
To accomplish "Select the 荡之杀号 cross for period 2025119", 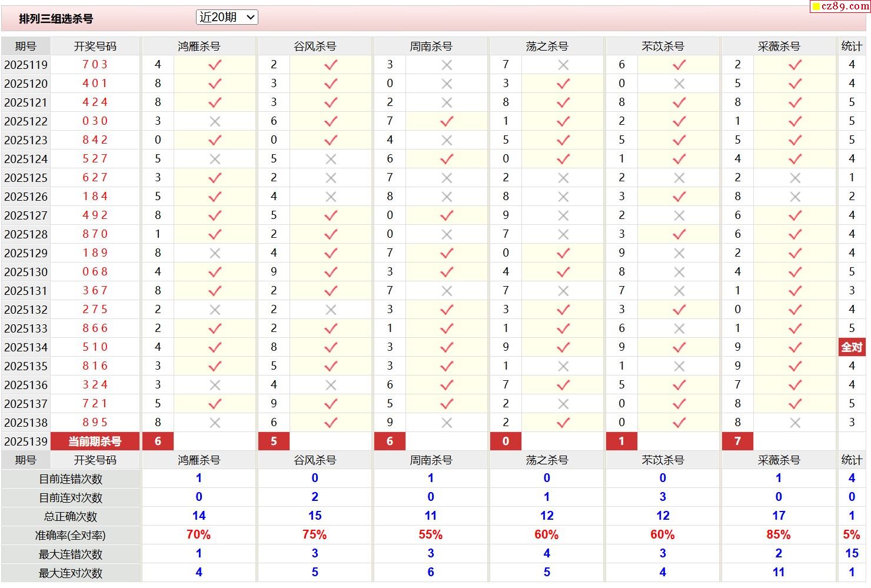I will point(563,65).
